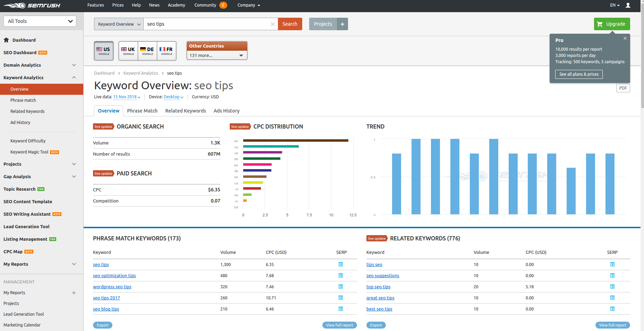
Task: Click the orange Search button
Action: [290, 24]
